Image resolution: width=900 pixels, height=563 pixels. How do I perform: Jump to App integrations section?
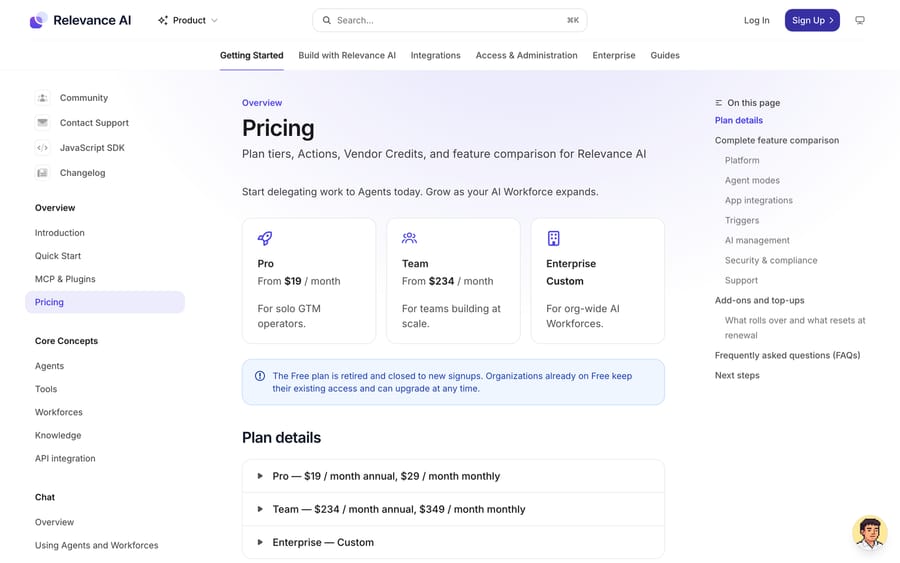[758, 200]
